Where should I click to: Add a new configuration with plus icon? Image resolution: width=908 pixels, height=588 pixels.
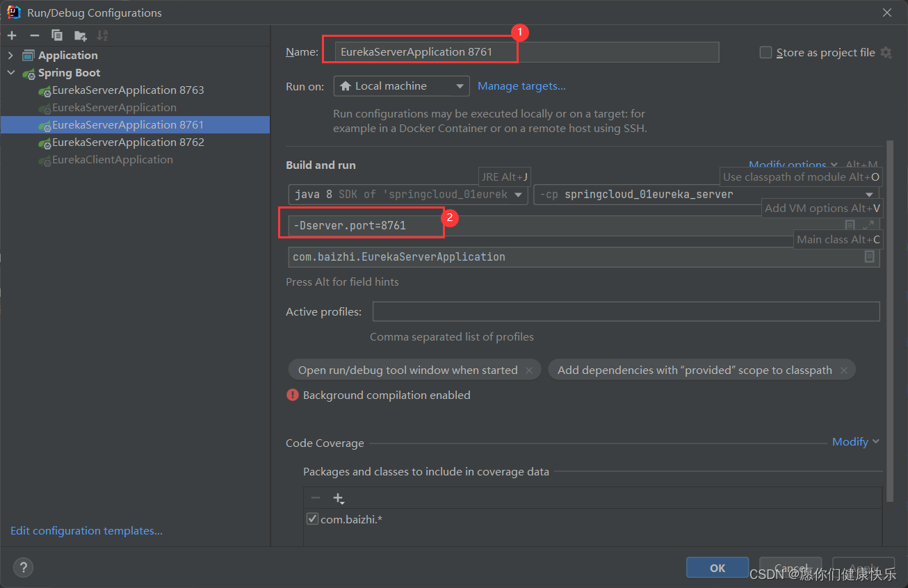click(x=12, y=35)
